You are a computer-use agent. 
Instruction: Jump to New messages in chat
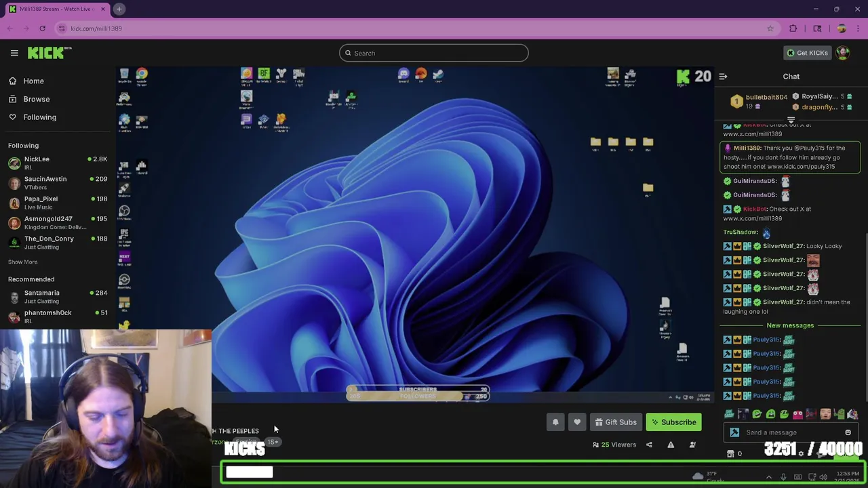[x=790, y=325]
